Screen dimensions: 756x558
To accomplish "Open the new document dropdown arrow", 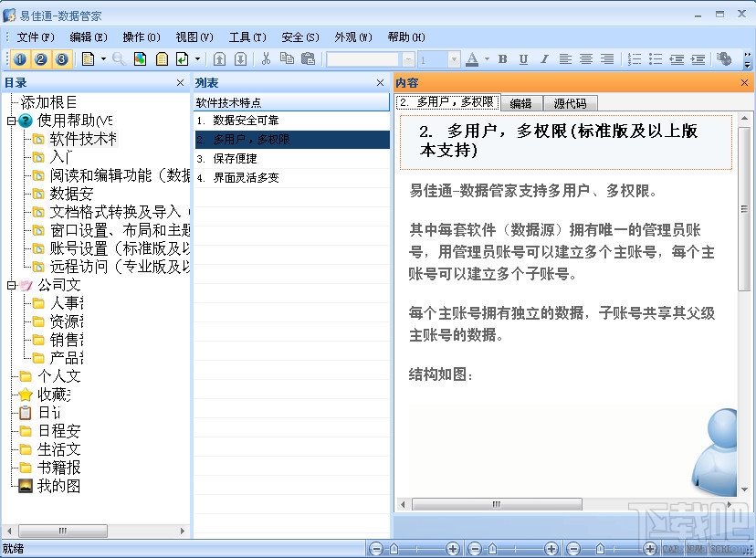I will 103,59.
